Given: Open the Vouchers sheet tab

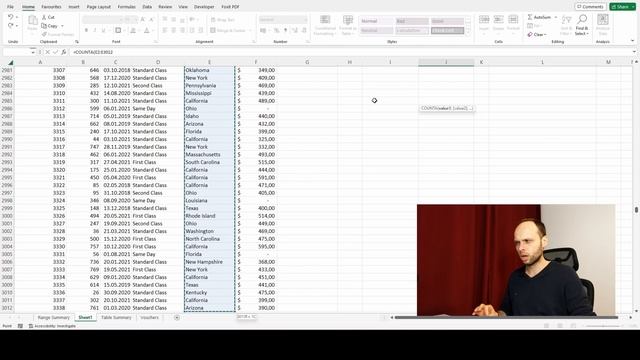Looking at the screenshot, I should (x=149, y=318).
